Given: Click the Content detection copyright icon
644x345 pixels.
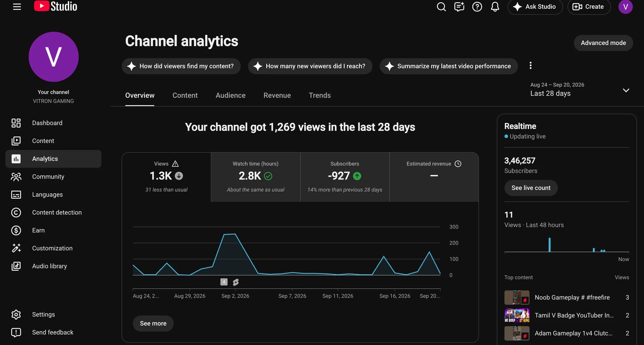Looking at the screenshot, I should point(16,212).
